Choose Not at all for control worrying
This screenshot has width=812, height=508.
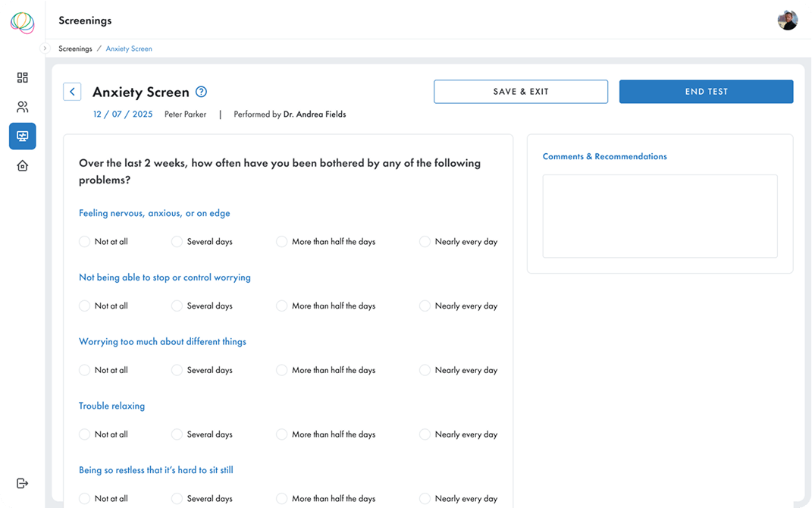pyautogui.click(x=84, y=306)
